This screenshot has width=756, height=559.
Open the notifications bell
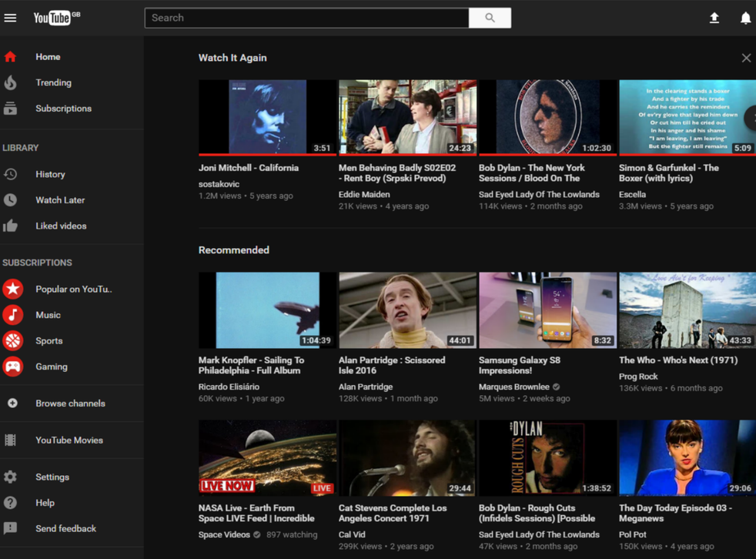[745, 18]
